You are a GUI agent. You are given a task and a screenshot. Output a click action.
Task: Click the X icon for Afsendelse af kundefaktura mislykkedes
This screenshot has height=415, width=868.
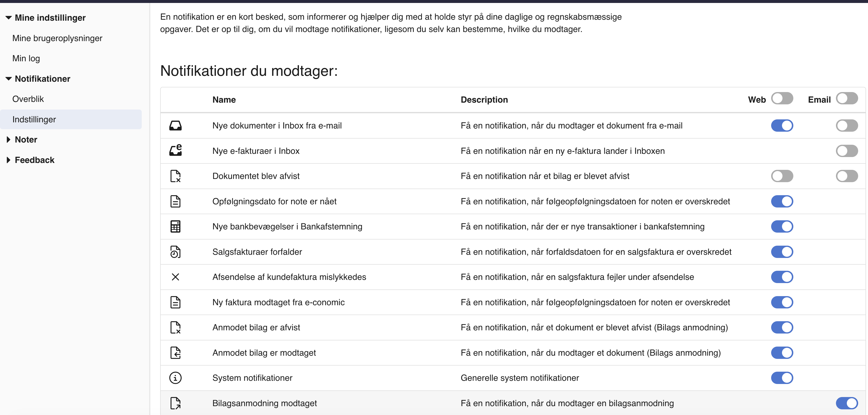tap(175, 277)
